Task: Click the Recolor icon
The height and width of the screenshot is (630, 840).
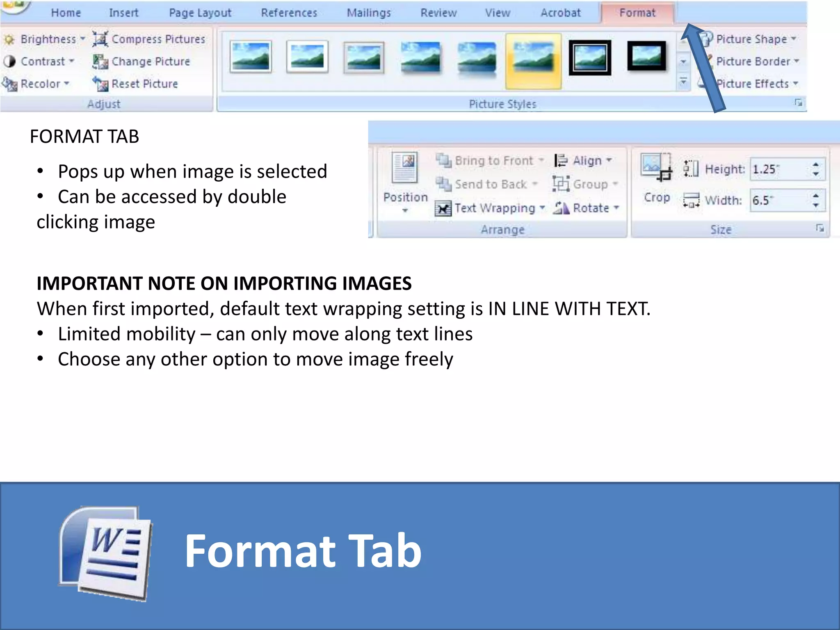Action: [x=9, y=84]
